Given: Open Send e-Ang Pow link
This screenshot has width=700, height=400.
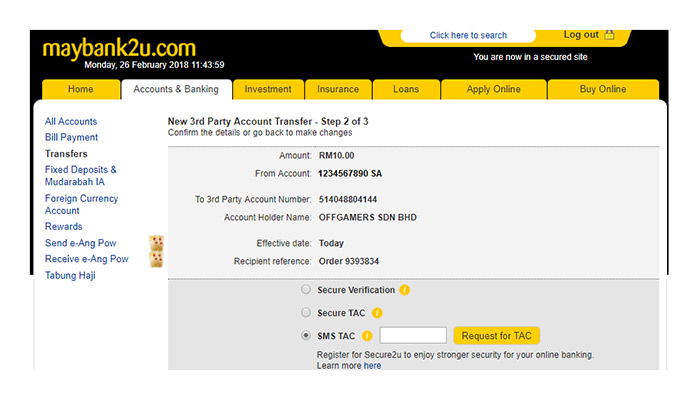Looking at the screenshot, I should tap(80, 243).
